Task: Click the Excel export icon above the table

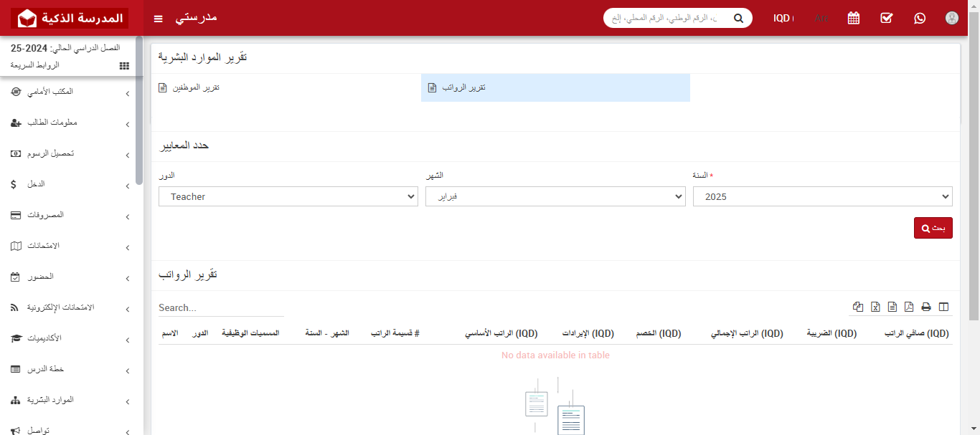Action: (875, 307)
